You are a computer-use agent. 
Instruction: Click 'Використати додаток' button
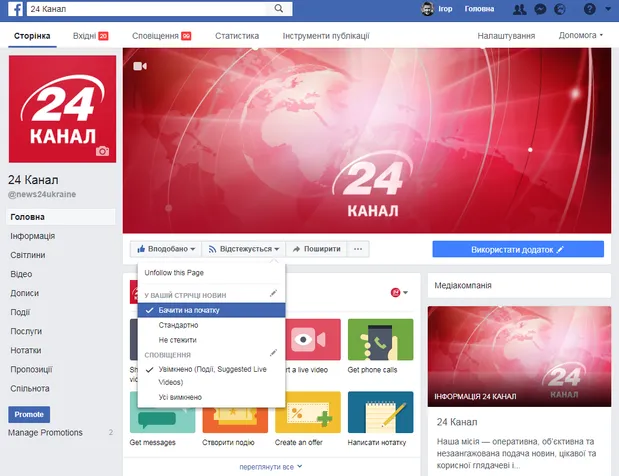click(517, 249)
